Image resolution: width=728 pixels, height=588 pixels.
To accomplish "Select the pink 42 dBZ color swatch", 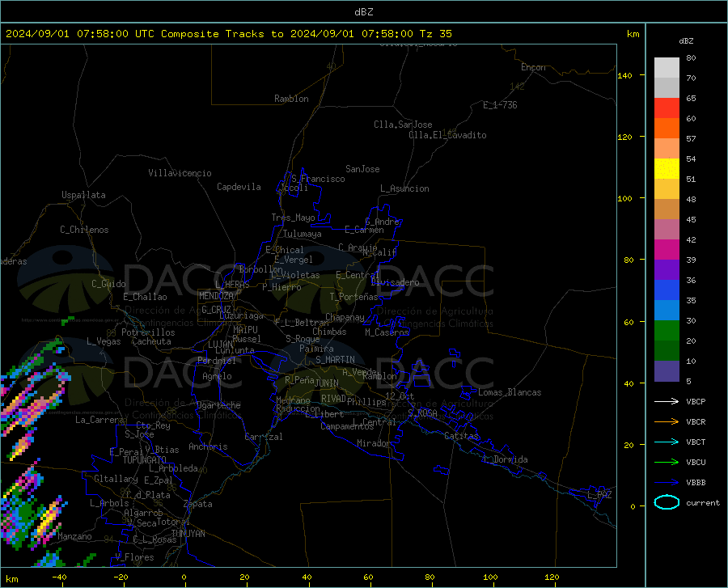I will (x=667, y=229).
